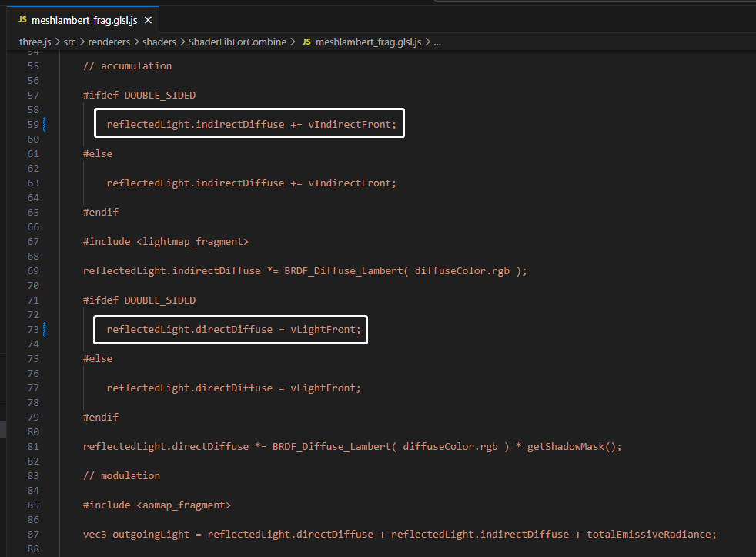Click the git change marker at line 59
The image size is (756, 557).
point(45,125)
